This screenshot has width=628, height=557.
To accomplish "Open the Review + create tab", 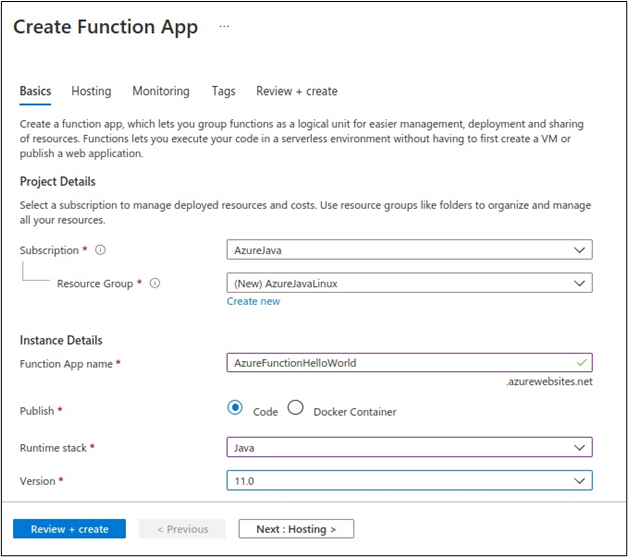I will pyautogui.click(x=297, y=91).
